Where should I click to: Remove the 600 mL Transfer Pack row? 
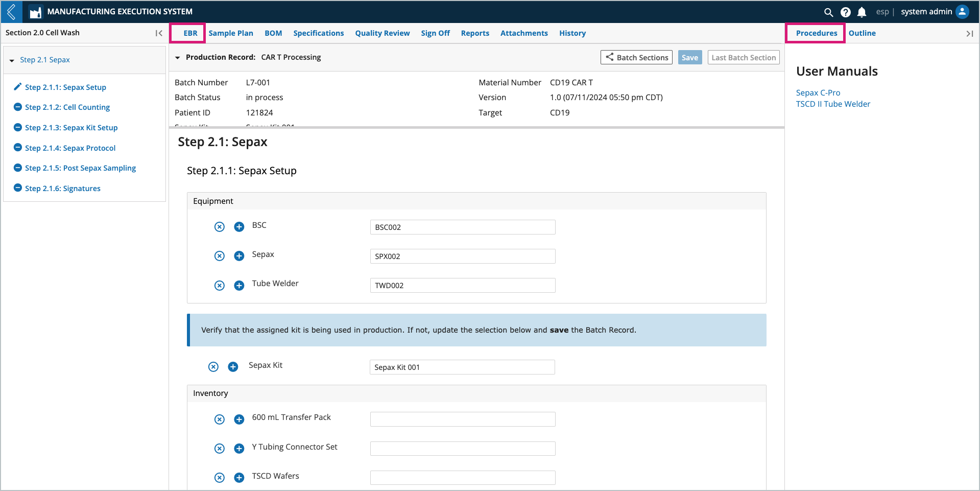[220, 419]
